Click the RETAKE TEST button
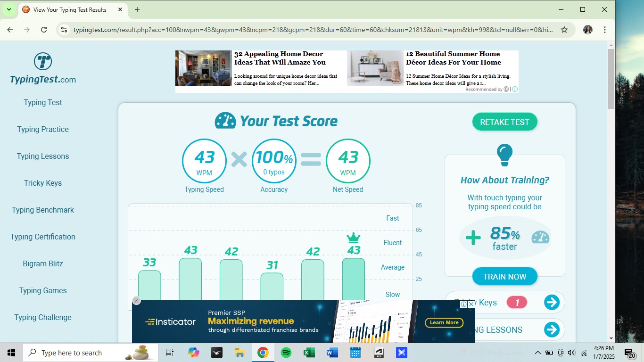The image size is (644, 362). coord(504,122)
